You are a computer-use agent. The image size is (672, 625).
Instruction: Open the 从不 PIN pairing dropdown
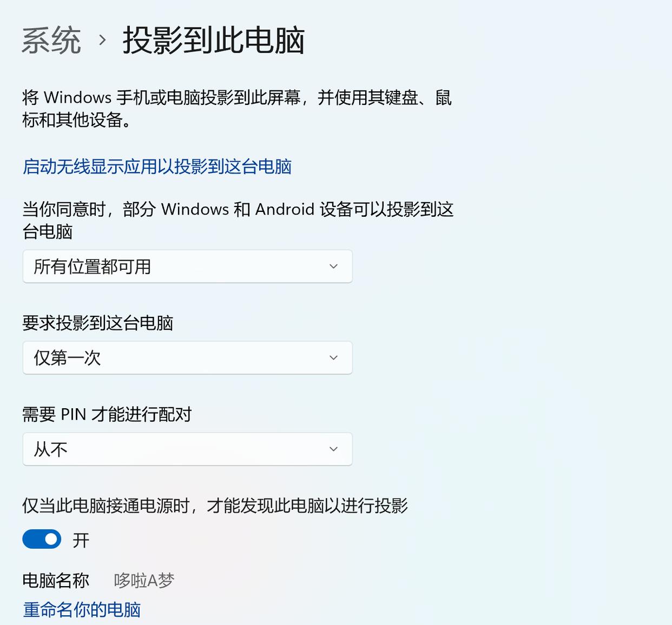(187, 449)
